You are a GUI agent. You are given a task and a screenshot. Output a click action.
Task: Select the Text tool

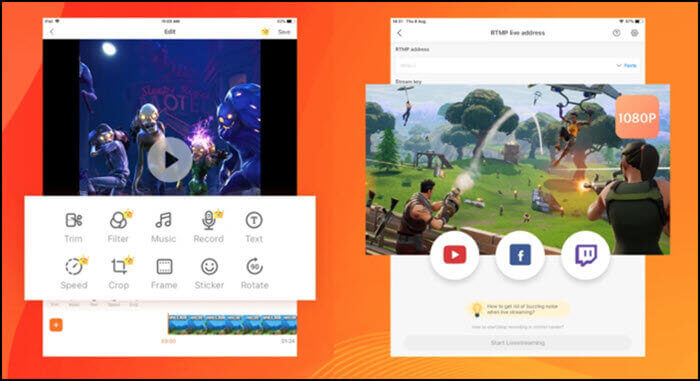pyautogui.click(x=254, y=227)
